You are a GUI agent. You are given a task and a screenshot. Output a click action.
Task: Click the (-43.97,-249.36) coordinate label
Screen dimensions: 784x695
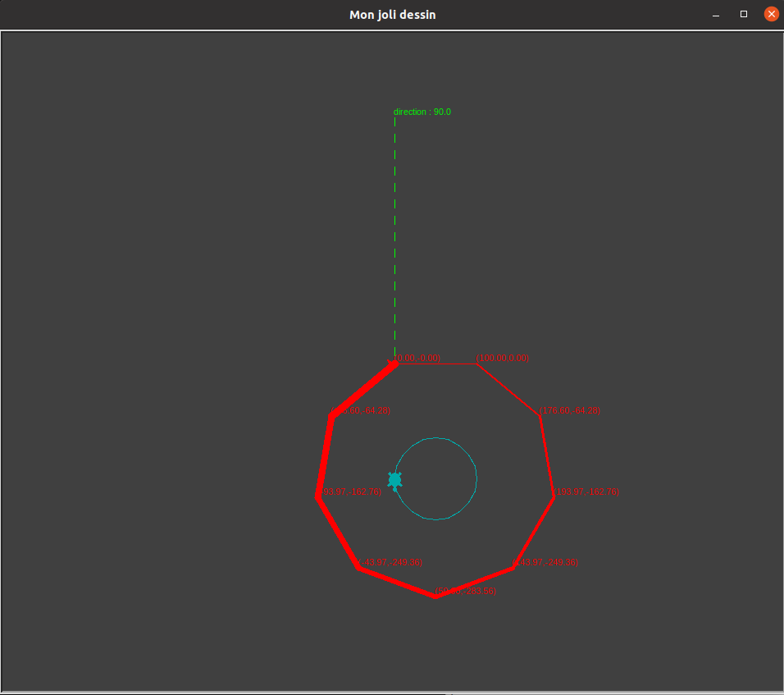point(390,563)
